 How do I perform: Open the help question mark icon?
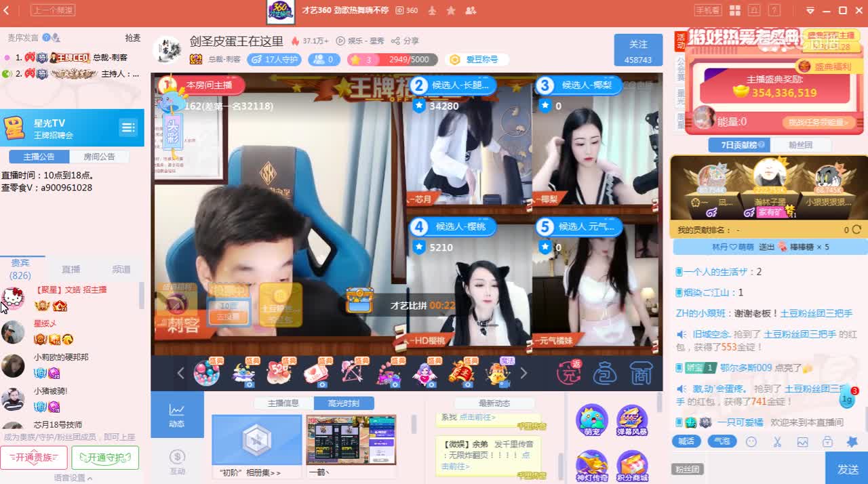[775, 10]
